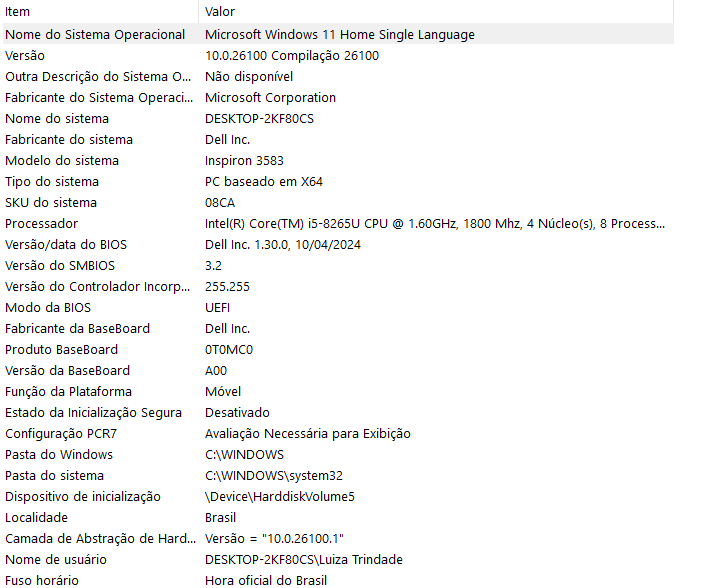Select the value 'Brasil'

pos(220,518)
